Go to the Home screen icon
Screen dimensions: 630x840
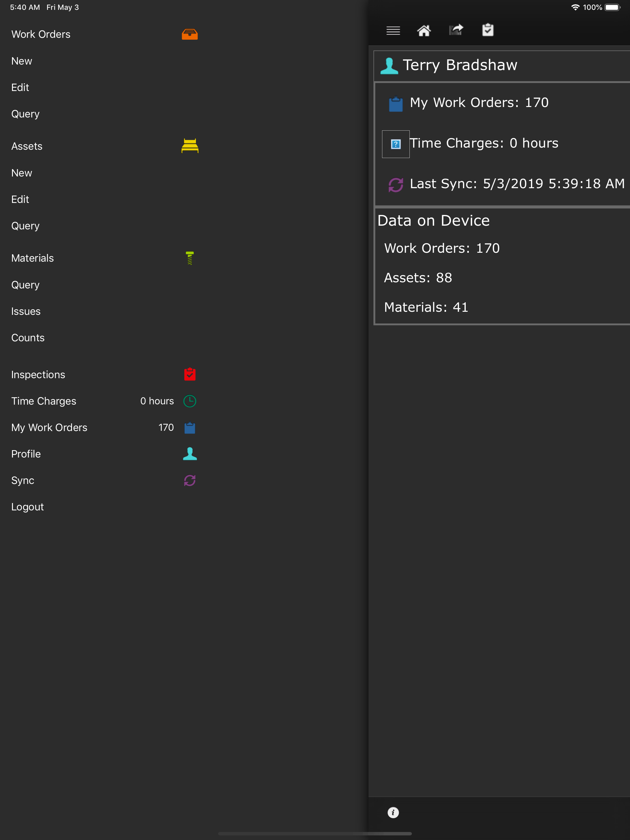pos(424,30)
